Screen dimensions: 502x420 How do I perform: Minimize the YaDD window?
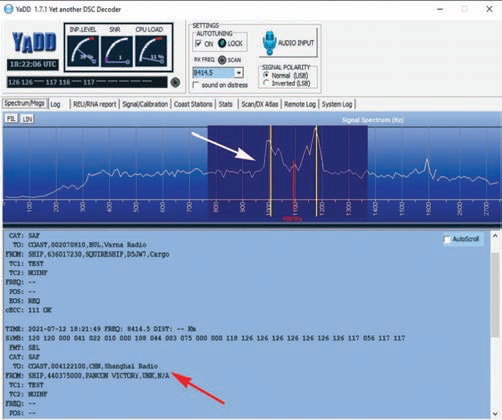[x=440, y=9]
